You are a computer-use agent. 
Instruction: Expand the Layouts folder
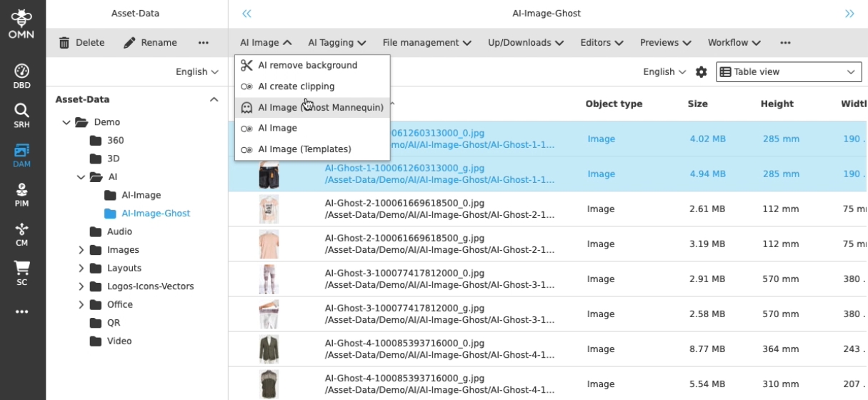81,268
